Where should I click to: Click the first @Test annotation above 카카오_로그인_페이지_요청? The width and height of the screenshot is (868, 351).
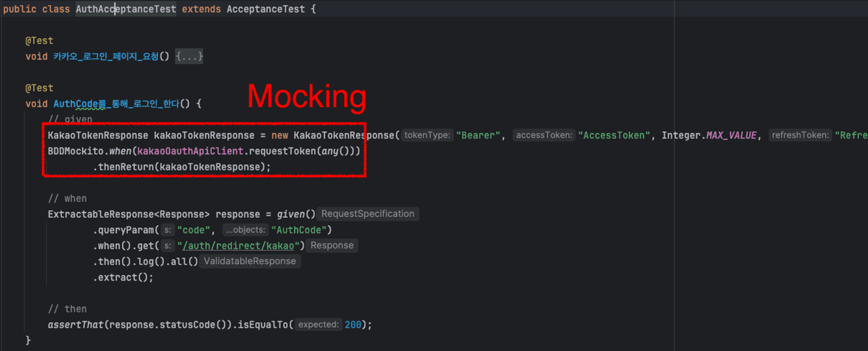tap(39, 41)
